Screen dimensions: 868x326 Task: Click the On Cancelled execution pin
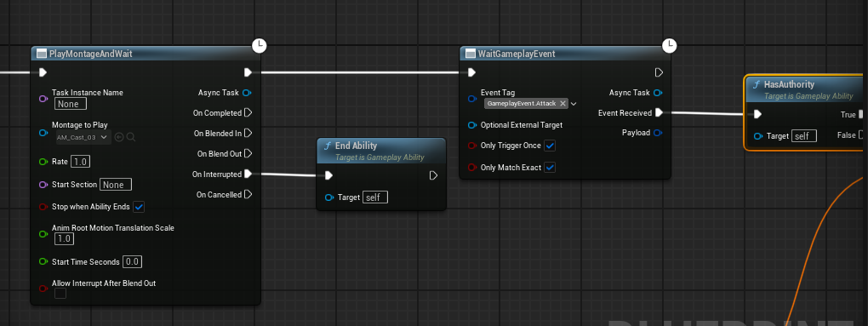[248, 194]
